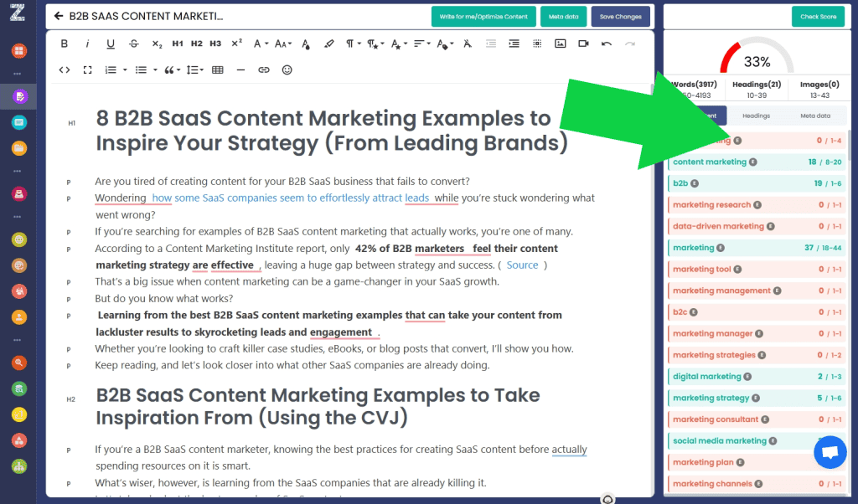
Task: Open crimson inbox sidebar icon
Action: tap(19, 194)
